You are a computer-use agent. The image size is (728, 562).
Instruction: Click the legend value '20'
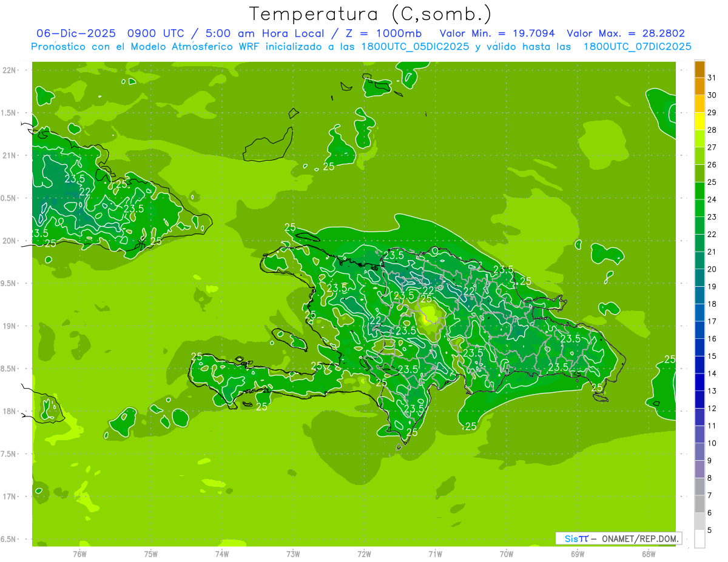coord(712,269)
